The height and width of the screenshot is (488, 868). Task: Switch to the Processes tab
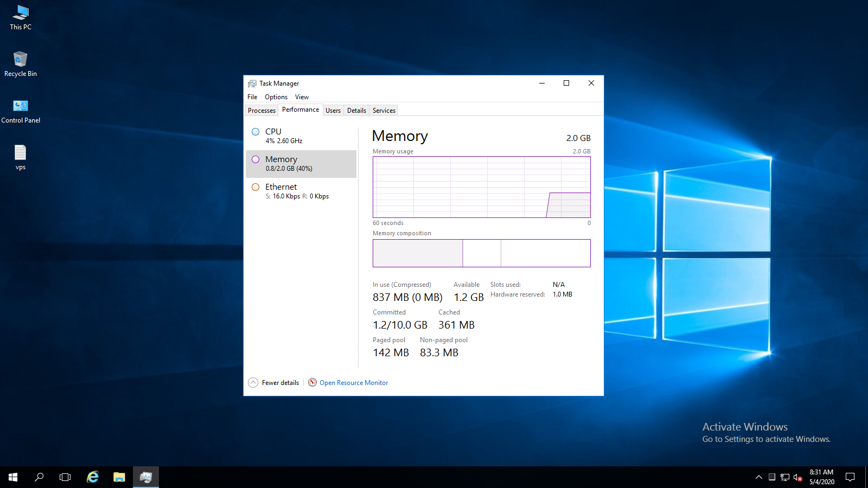[261, 111]
